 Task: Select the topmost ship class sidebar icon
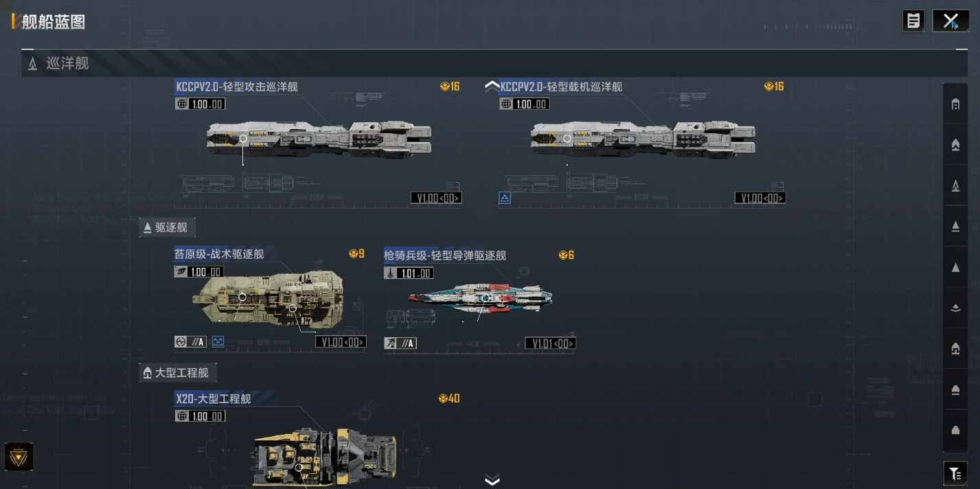tap(955, 104)
